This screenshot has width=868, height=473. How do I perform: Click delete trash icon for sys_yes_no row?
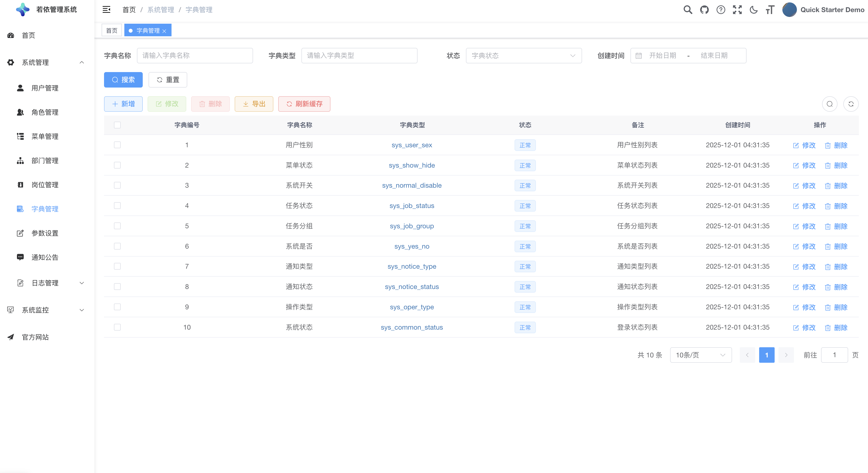pyautogui.click(x=828, y=247)
